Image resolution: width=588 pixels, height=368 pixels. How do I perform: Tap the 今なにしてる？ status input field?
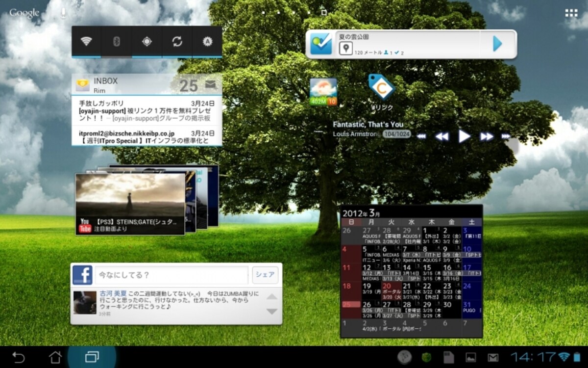point(171,275)
